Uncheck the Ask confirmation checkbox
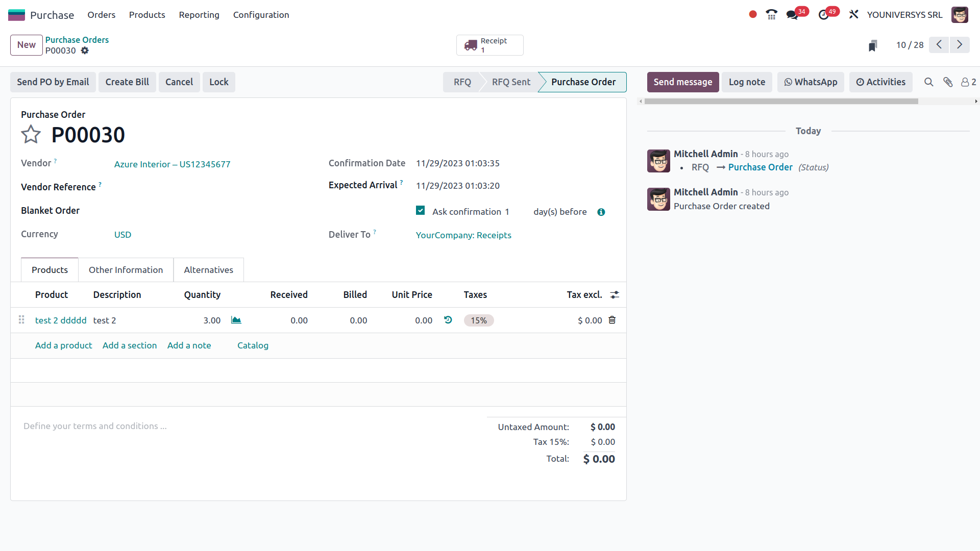Image resolution: width=980 pixels, height=551 pixels. pyautogui.click(x=420, y=210)
